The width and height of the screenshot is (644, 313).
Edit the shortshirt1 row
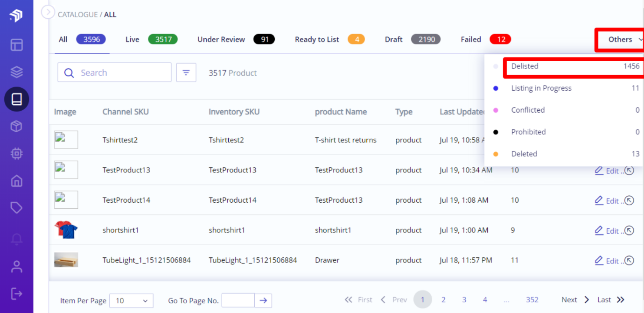tap(607, 230)
